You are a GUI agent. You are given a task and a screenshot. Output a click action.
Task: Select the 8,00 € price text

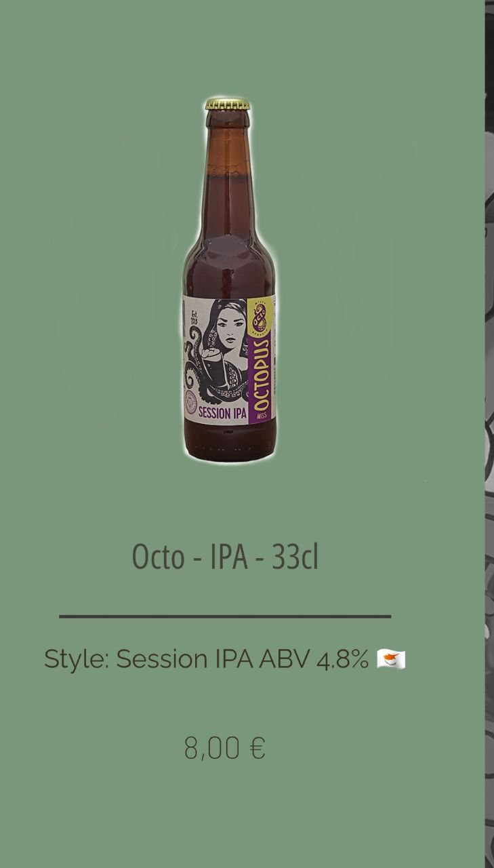coord(224,749)
